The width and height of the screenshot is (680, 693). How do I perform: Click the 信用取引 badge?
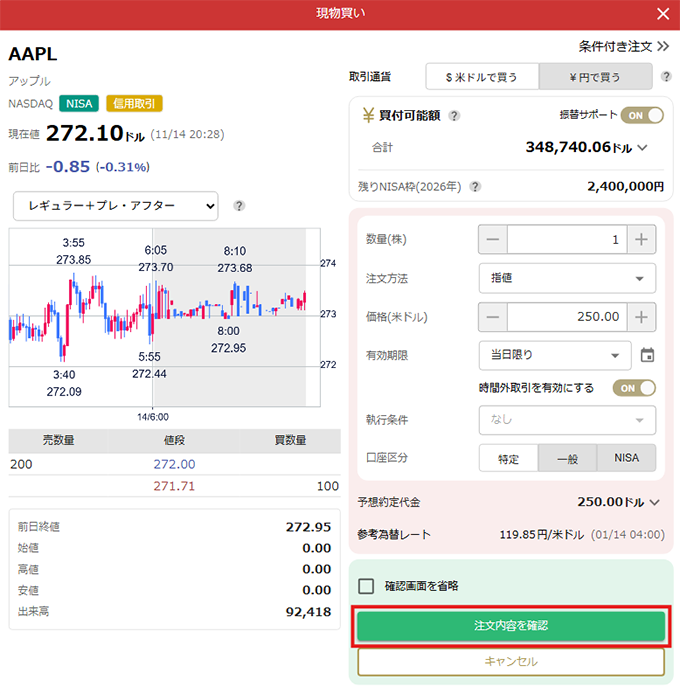pos(134,103)
